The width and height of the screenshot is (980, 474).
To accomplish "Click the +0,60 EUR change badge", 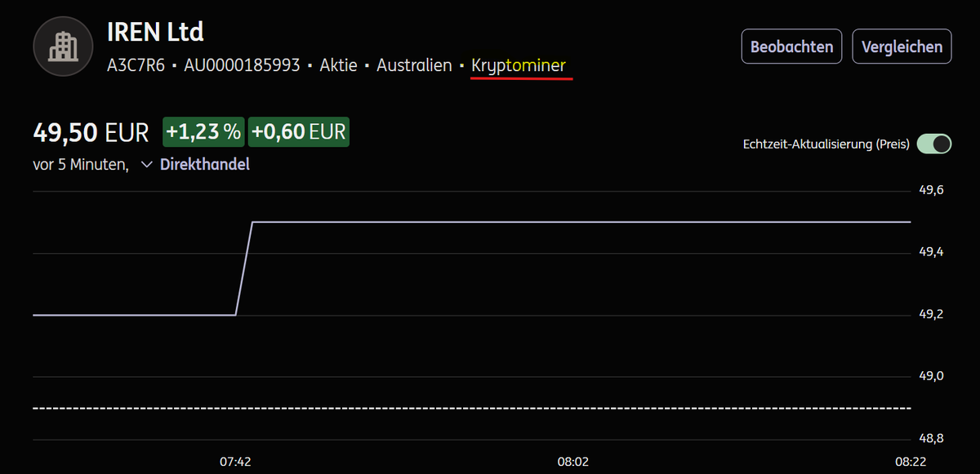I will click(299, 131).
